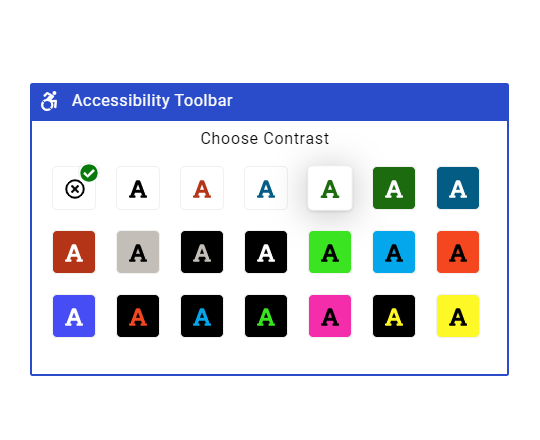
Task: Select black text on orange contrast
Action: (458, 252)
